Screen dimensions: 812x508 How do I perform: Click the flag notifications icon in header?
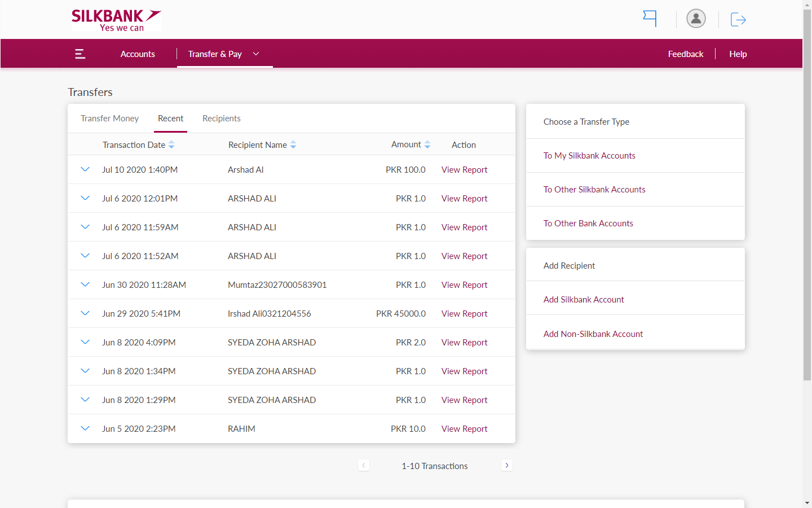click(650, 19)
